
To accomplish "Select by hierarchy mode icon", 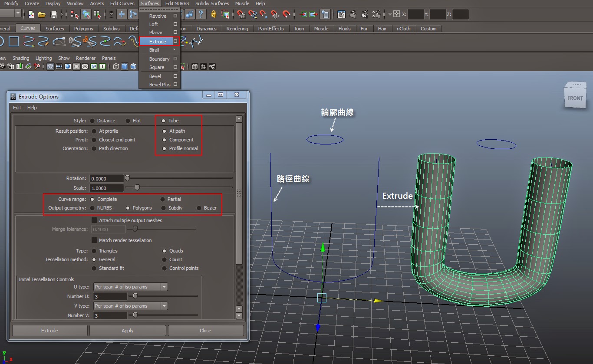I will point(74,14).
